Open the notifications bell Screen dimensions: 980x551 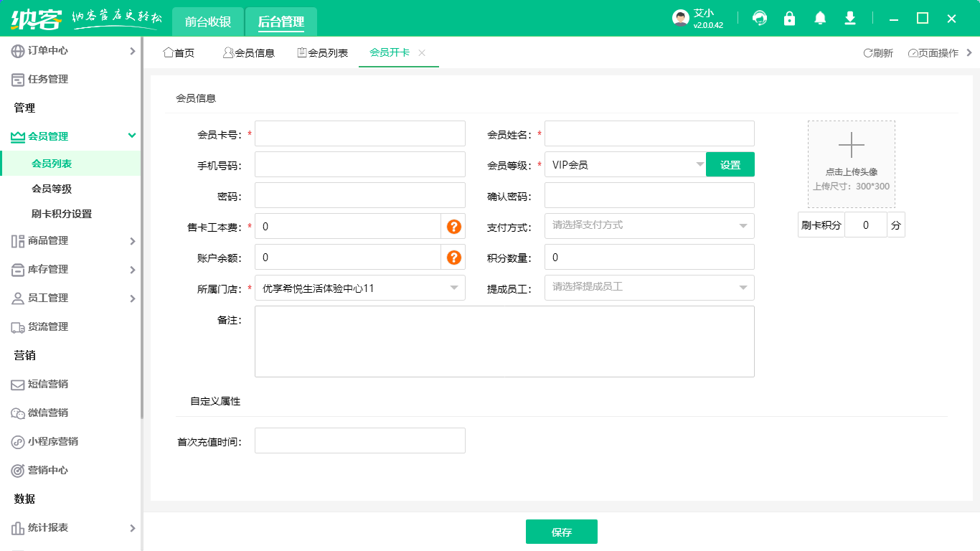coord(820,19)
